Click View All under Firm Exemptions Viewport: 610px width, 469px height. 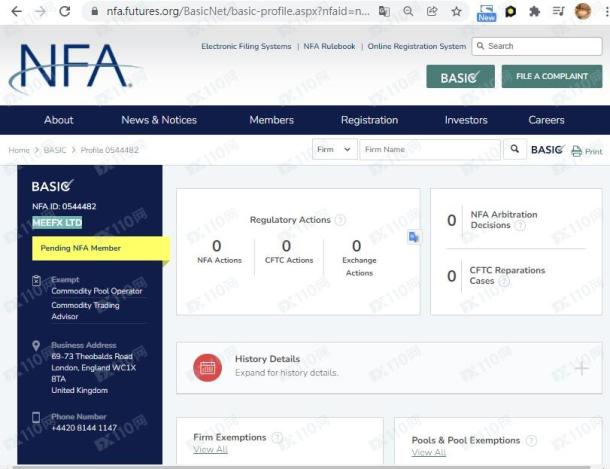pyautogui.click(x=210, y=450)
